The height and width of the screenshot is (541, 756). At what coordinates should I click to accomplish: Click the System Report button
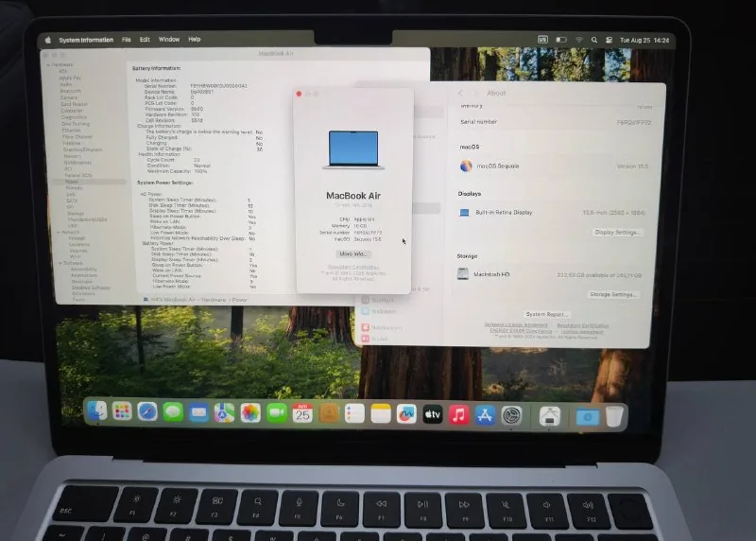(546, 314)
